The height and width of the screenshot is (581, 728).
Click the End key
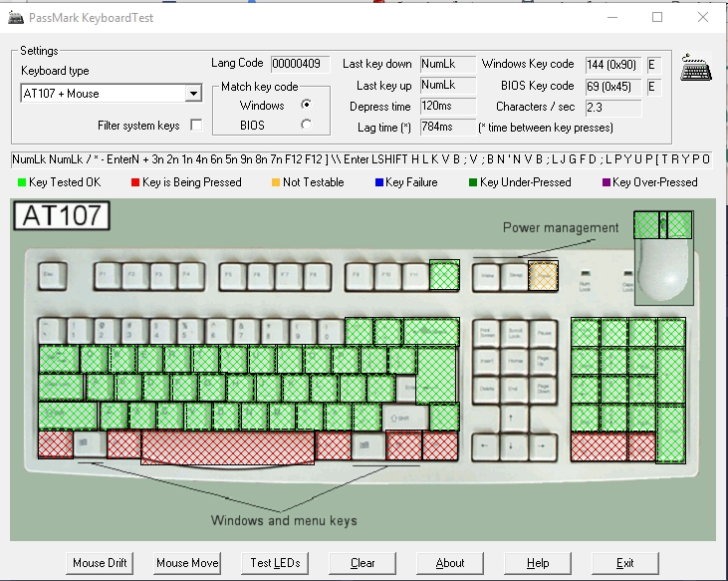pos(515,390)
